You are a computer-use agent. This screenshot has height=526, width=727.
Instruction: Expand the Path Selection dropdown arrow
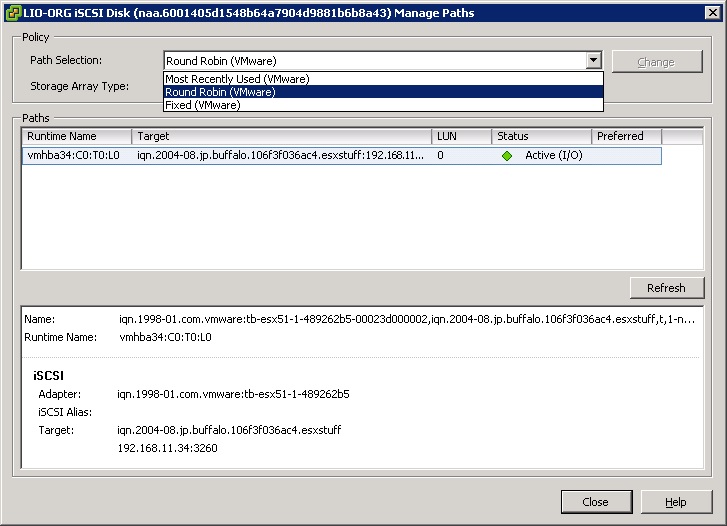point(594,61)
